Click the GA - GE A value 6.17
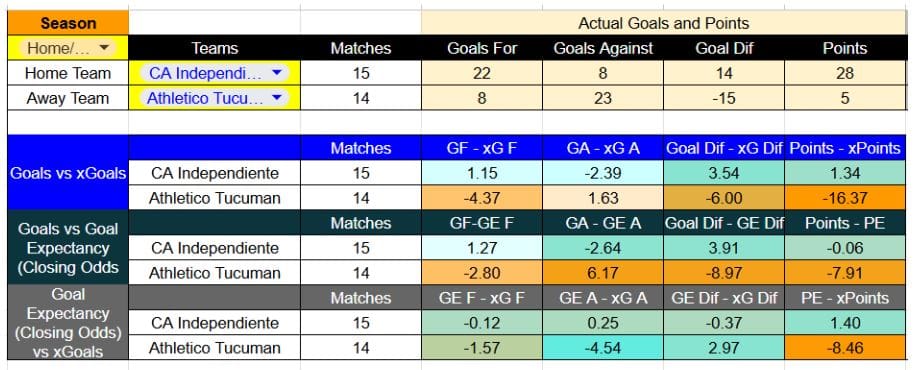 (603, 273)
